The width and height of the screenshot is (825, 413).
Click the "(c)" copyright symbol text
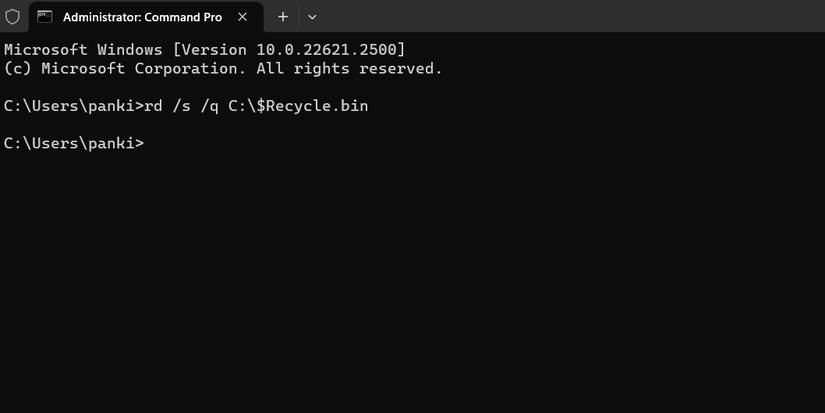(18, 68)
